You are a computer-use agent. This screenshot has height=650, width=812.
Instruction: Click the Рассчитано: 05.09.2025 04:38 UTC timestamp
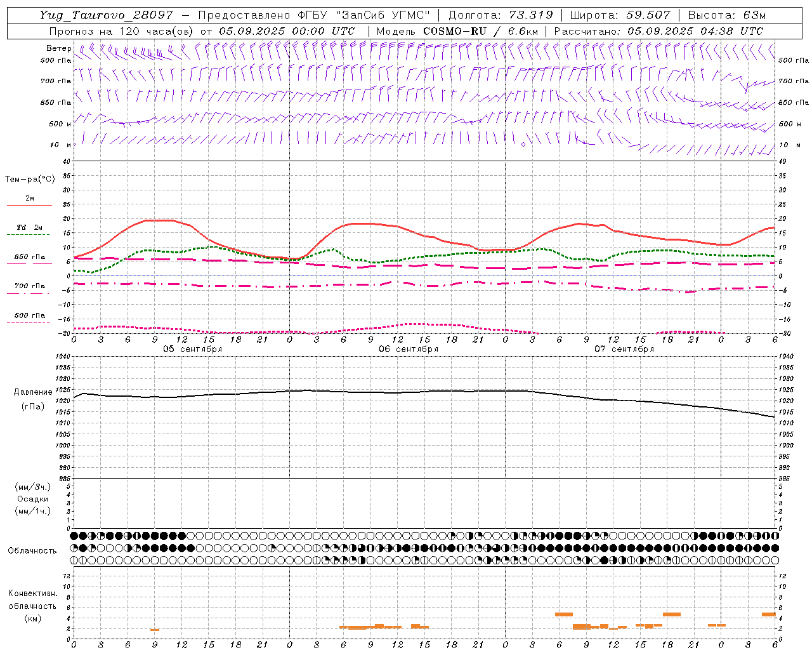pyautogui.click(x=658, y=31)
